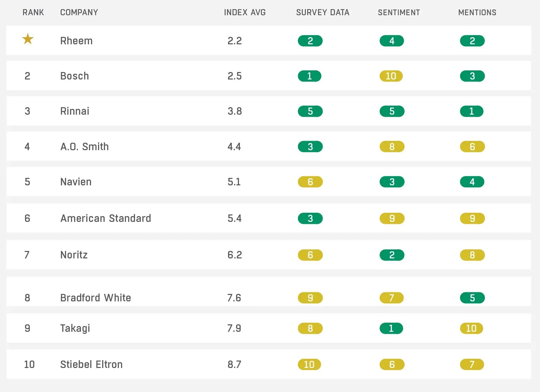
Task: Click the yellow Sentiment badge for Bosch
Action: tap(391, 76)
